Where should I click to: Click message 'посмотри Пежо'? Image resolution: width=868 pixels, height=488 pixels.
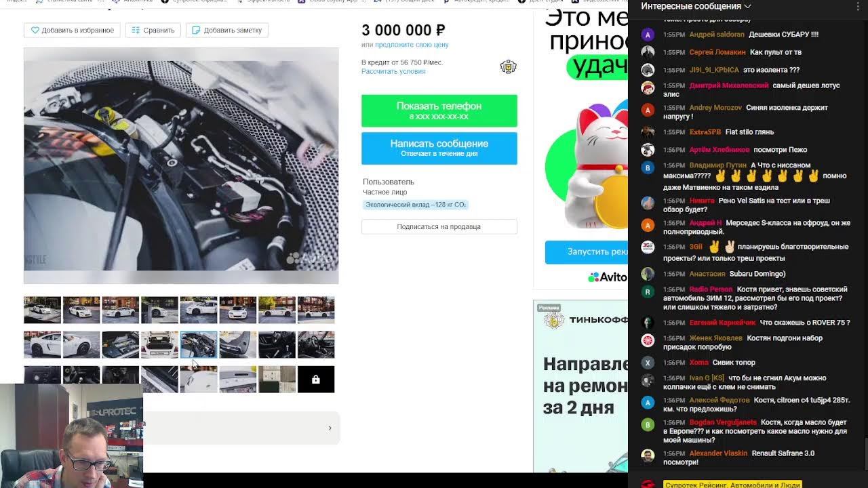coord(781,150)
